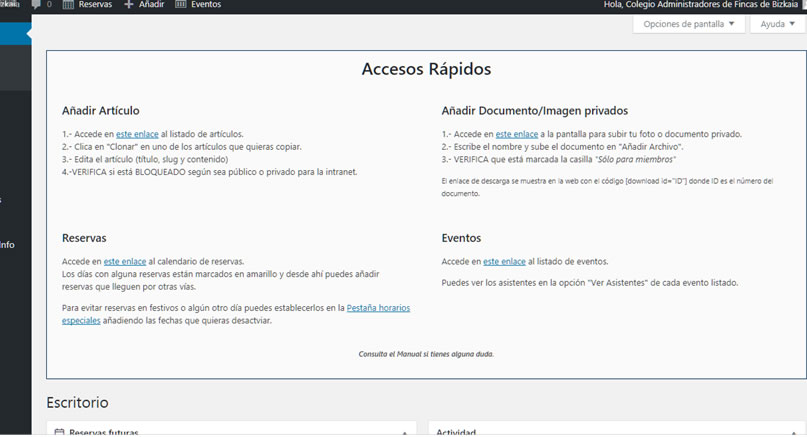Click the 'Accesos Rápidos' heading
The width and height of the screenshot is (807, 437).
tap(426, 69)
